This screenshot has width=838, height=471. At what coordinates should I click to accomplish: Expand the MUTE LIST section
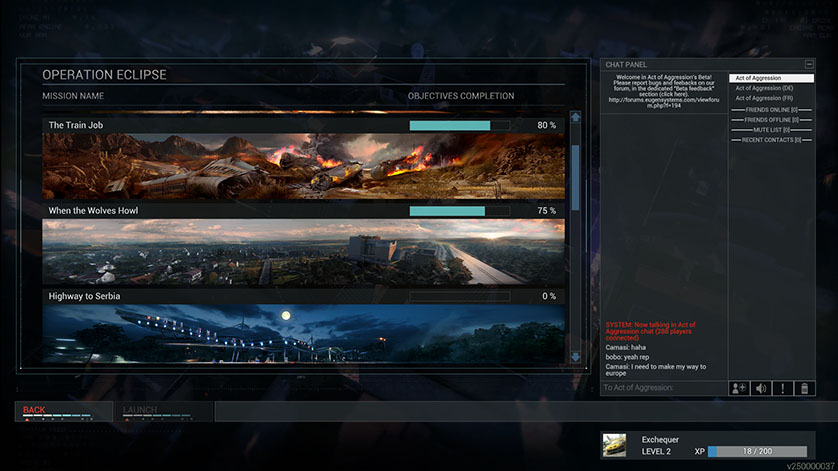[x=771, y=130]
